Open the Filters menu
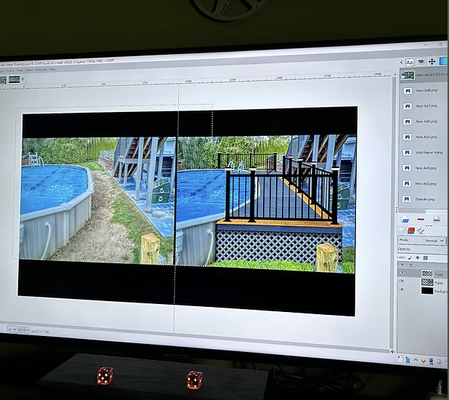Screen dimensions: 449x400 pos(29,70)
